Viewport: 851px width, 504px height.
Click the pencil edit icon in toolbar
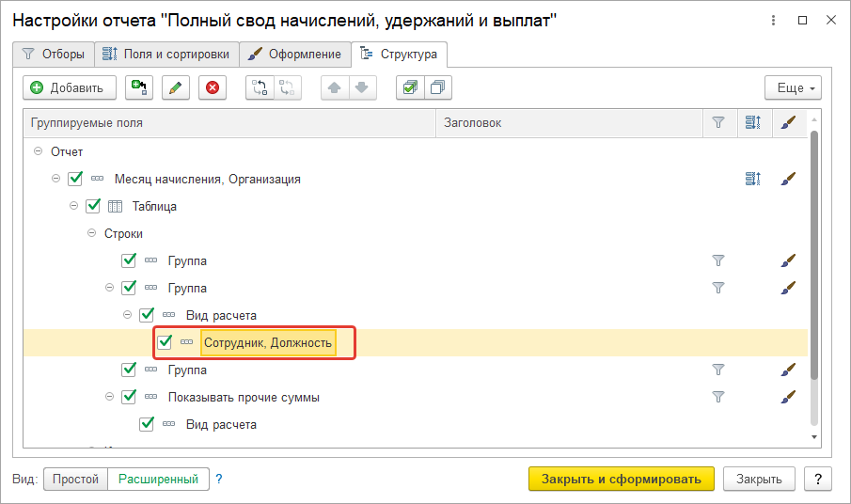[x=175, y=87]
